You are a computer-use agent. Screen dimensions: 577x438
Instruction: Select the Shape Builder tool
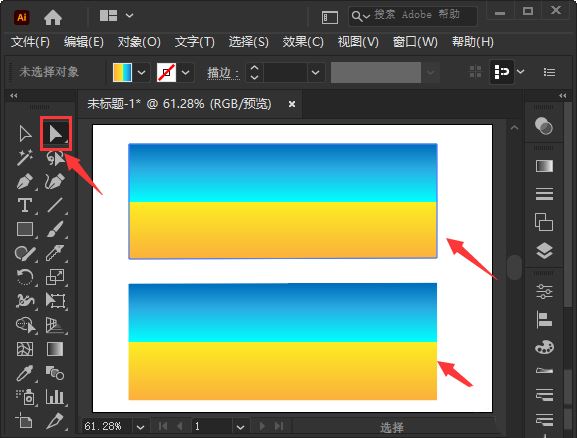[25, 325]
